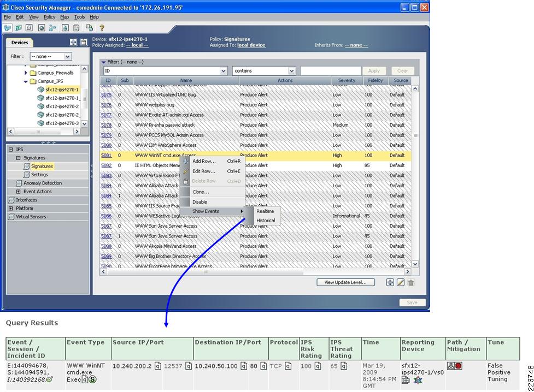Click the submit-and-deploy toolbar icon
534x392 pixels.
(89, 28)
